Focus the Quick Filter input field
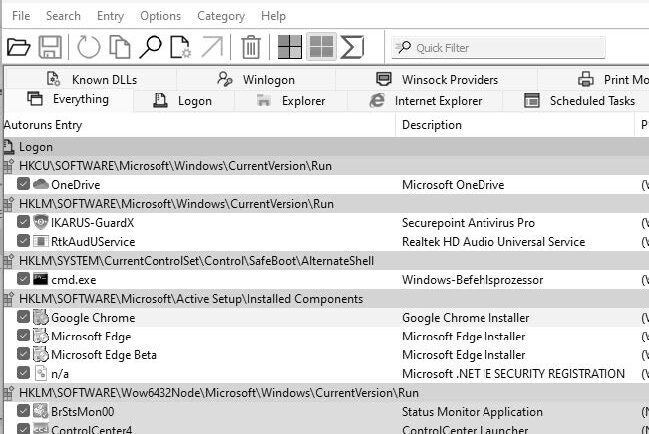The image size is (649, 434). (498, 48)
